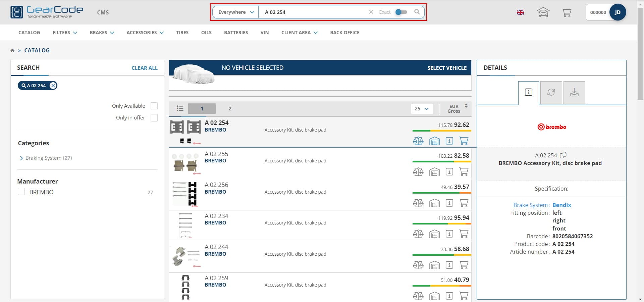Open the VIN menu item
The height and width of the screenshot is (302, 644).
265,33
